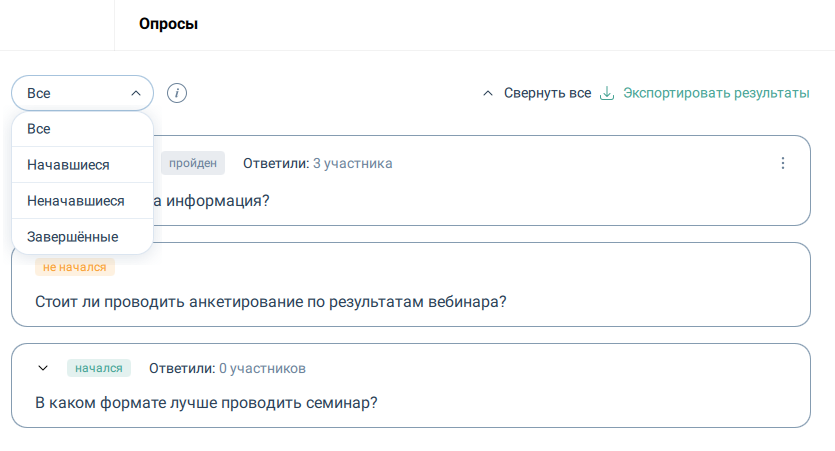Click the collapse-all chevron icon
The width and height of the screenshot is (835, 451).
488,93
